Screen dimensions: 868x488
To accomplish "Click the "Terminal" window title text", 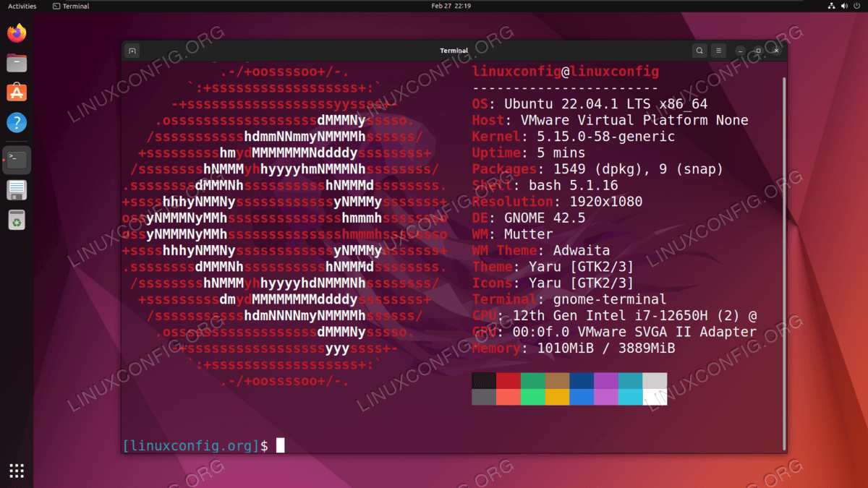I will point(454,51).
